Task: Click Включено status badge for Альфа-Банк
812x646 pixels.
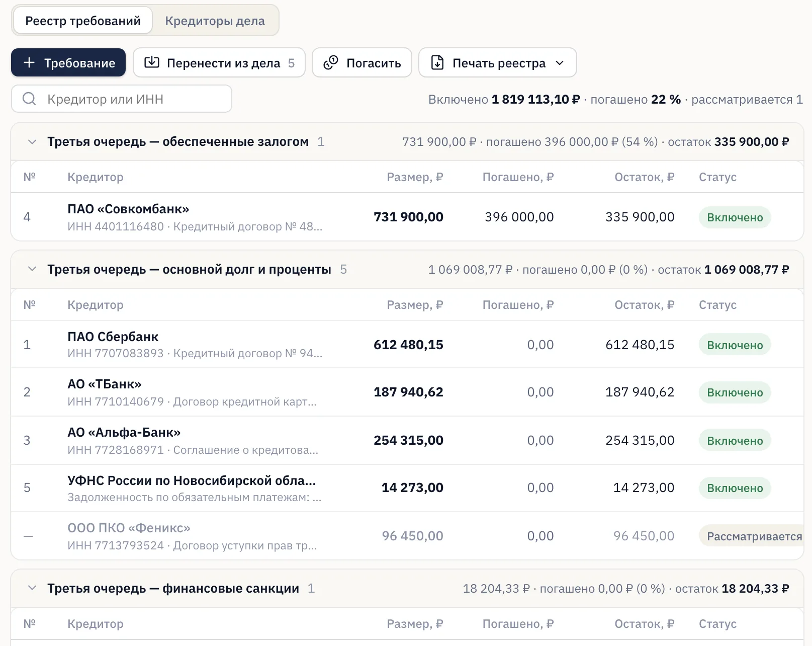Action: 735,441
